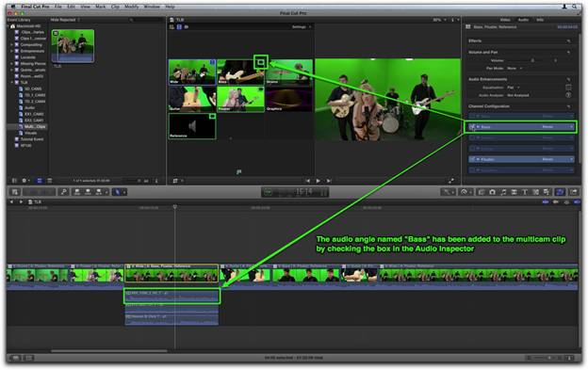Open the File menu
This screenshot has height=370, width=588.
click(x=57, y=7)
